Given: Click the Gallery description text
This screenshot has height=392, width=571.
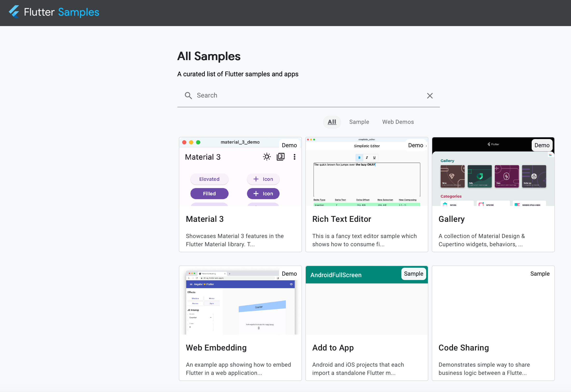Looking at the screenshot, I should (x=481, y=240).
